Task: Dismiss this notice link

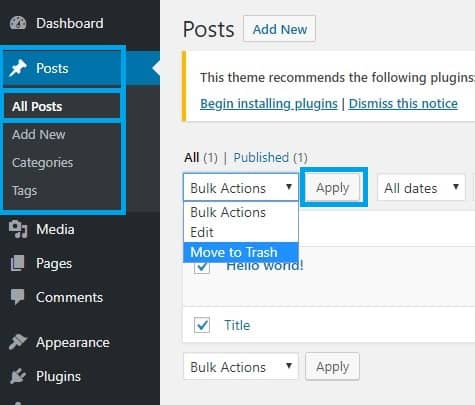Action: point(403,104)
